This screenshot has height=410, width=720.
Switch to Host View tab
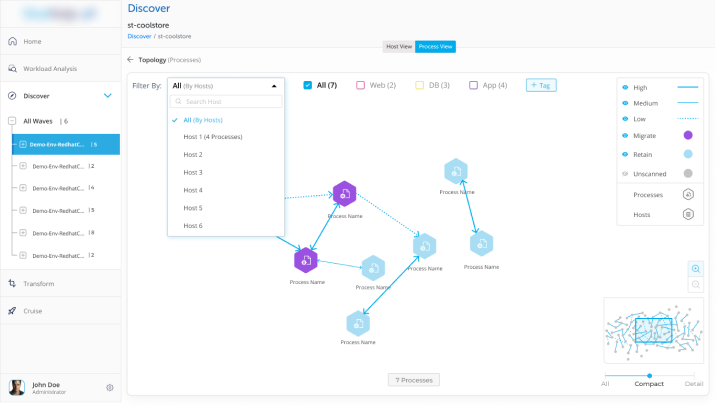tap(398, 46)
